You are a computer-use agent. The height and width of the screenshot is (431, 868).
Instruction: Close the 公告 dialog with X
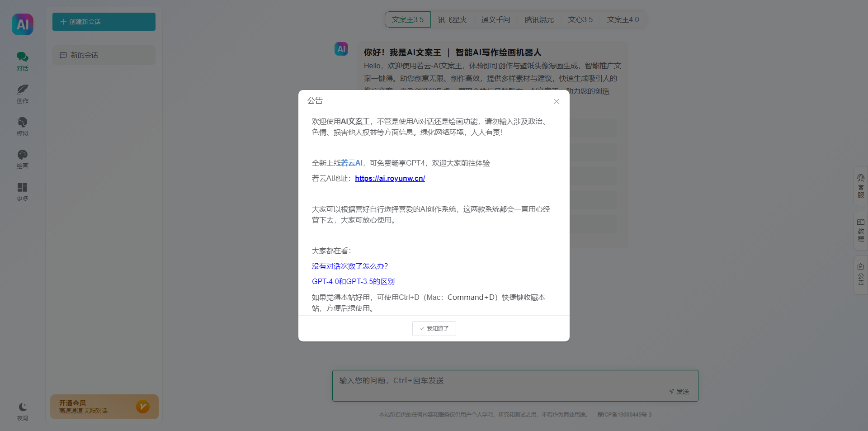557,101
